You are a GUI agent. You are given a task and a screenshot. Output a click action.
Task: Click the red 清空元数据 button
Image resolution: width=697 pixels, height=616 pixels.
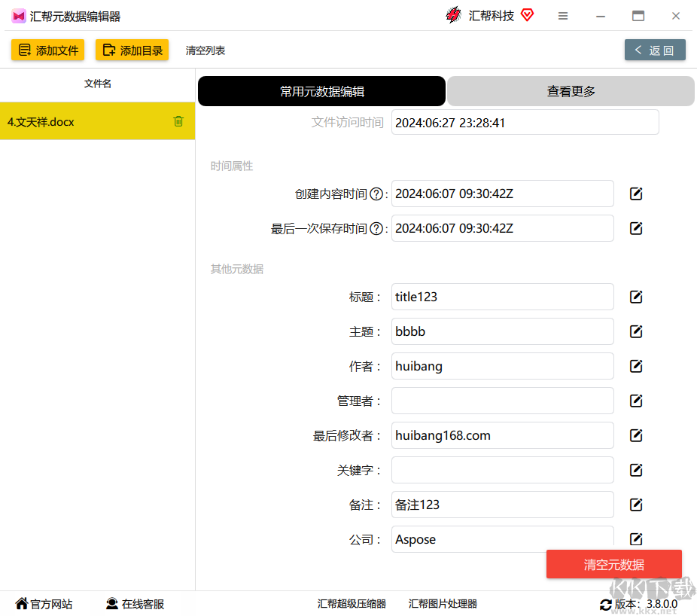(614, 564)
